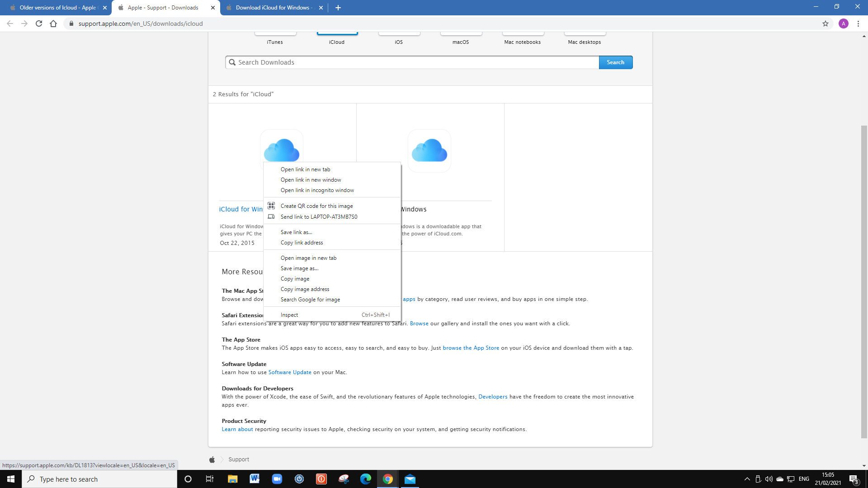This screenshot has width=868, height=488.
Task: Choose 'Open link in new tab'
Action: click(305, 169)
